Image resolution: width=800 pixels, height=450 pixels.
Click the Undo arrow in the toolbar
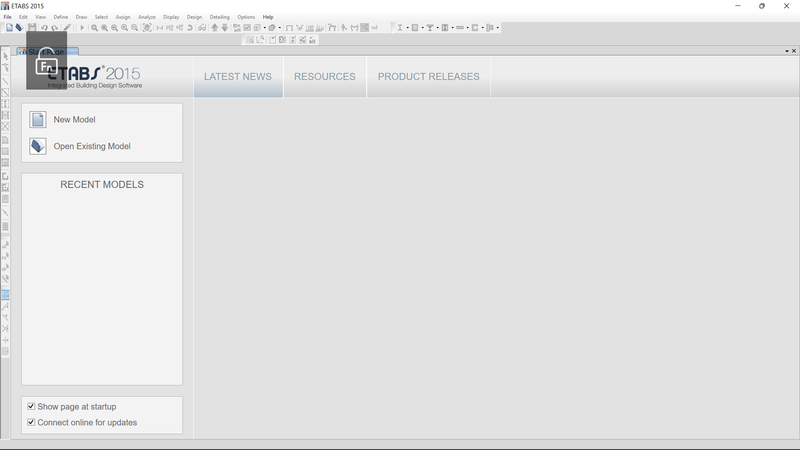(x=44, y=28)
